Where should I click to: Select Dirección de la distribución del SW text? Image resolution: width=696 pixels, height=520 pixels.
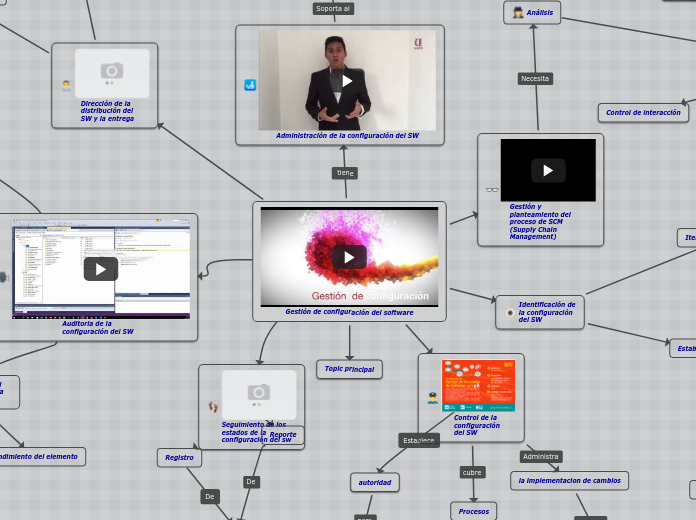(x=107, y=111)
